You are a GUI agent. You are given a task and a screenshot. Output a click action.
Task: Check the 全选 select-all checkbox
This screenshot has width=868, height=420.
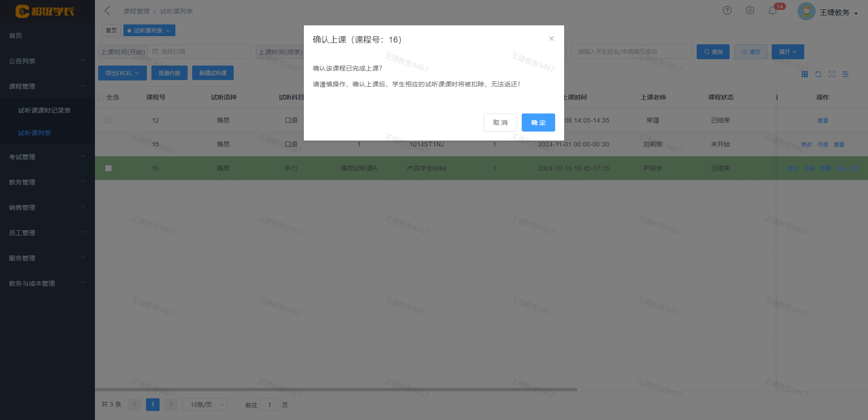click(101, 97)
